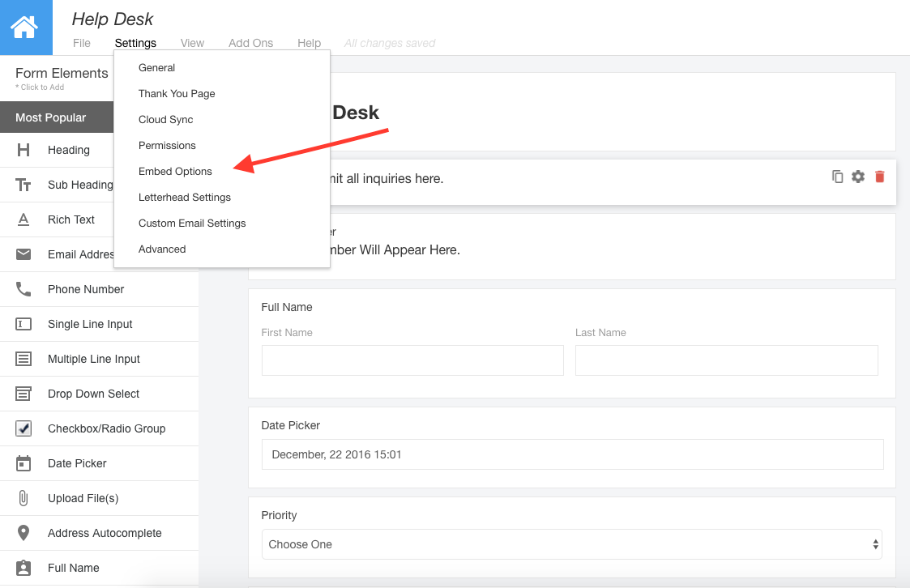Open the File menu
Viewport: 910px width, 588px height.
click(x=82, y=43)
